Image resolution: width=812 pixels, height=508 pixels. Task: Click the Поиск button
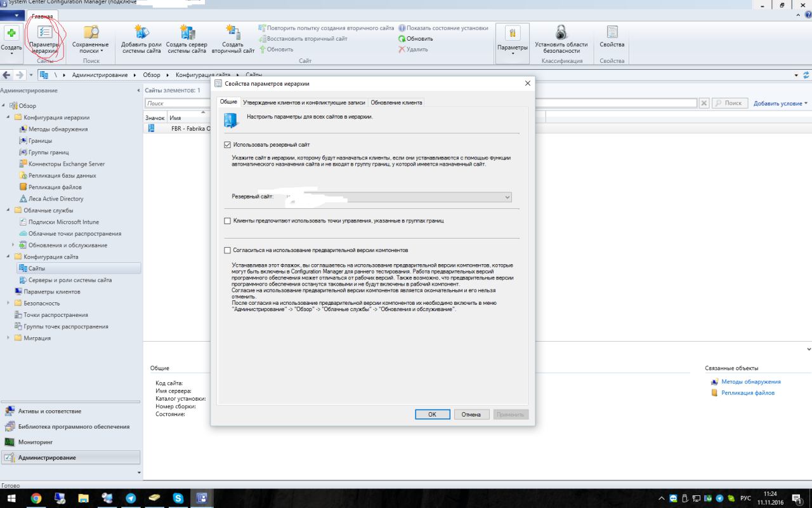(730, 103)
